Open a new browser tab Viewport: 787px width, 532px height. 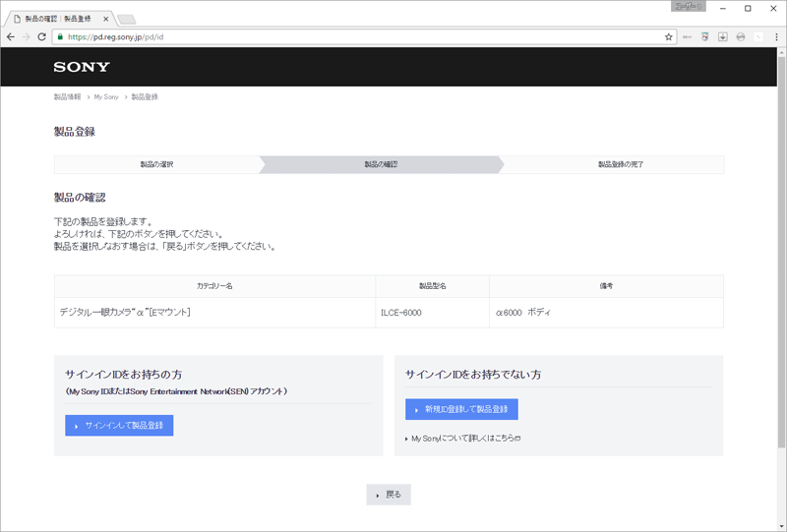(x=127, y=20)
